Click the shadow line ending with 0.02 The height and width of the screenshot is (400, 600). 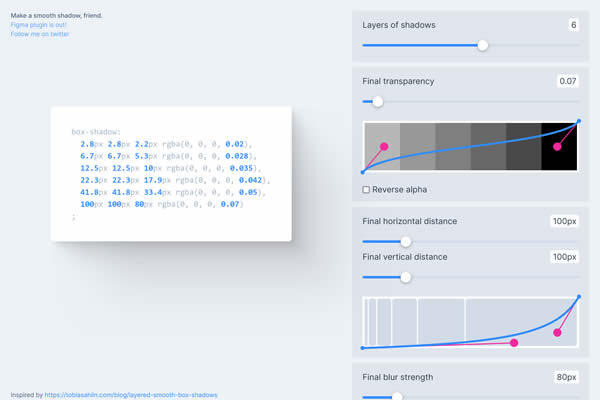(166, 144)
